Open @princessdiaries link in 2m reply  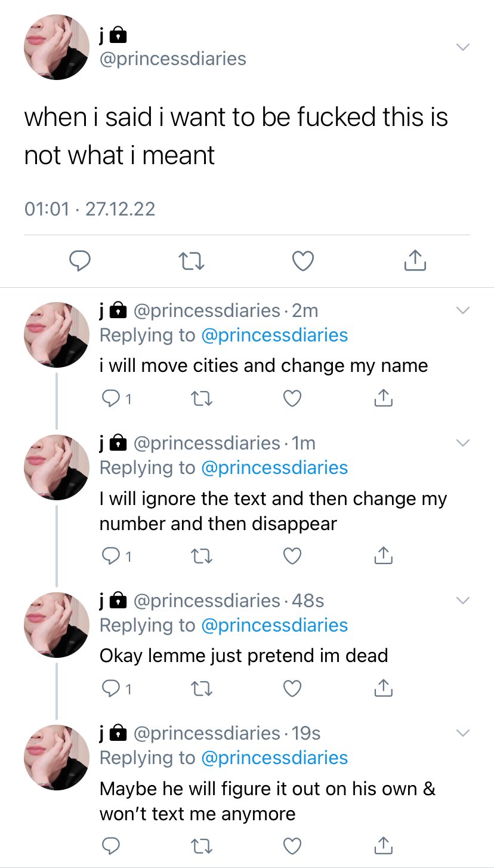pos(274,335)
